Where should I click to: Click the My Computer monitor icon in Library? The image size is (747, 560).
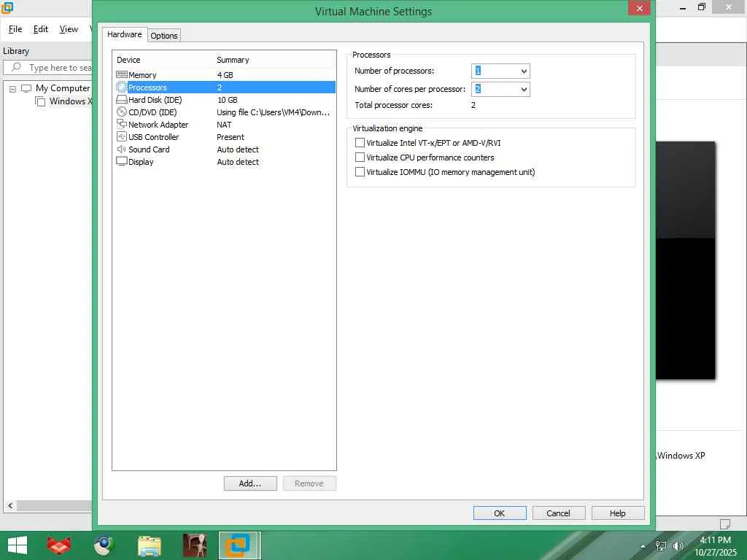[x=26, y=88]
